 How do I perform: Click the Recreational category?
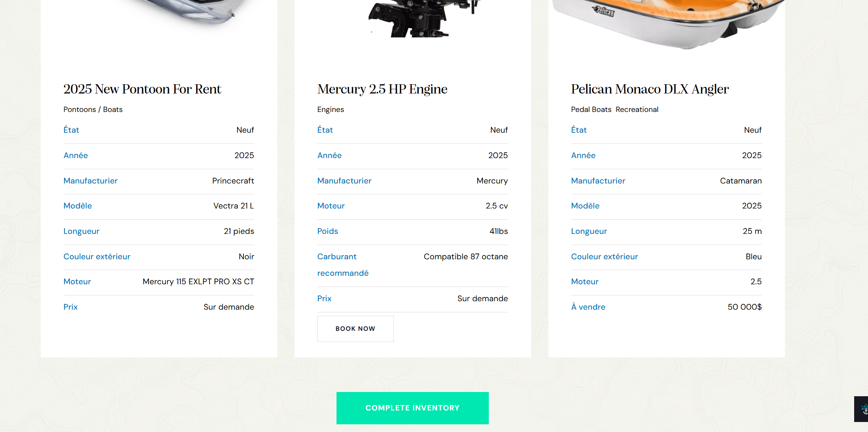click(x=637, y=110)
